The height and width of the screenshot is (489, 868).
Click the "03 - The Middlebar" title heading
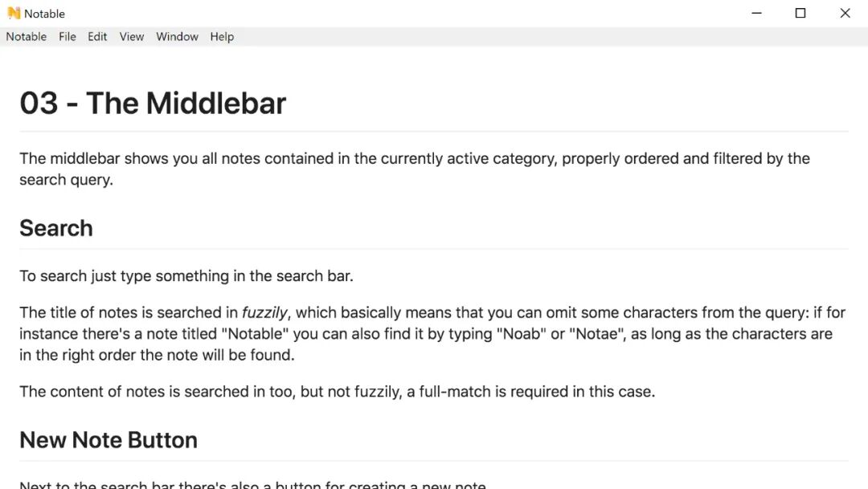(153, 104)
